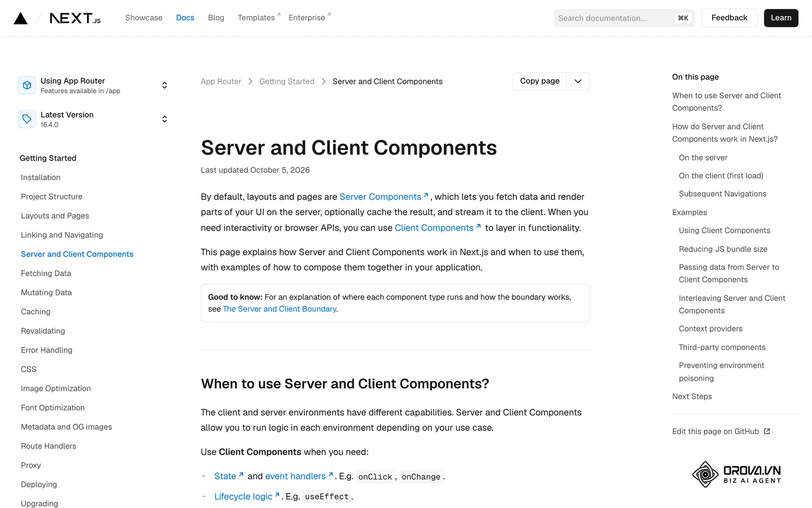Jump to Next Steps section
Screen dimensions: 812x508
(x=692, y=396)
